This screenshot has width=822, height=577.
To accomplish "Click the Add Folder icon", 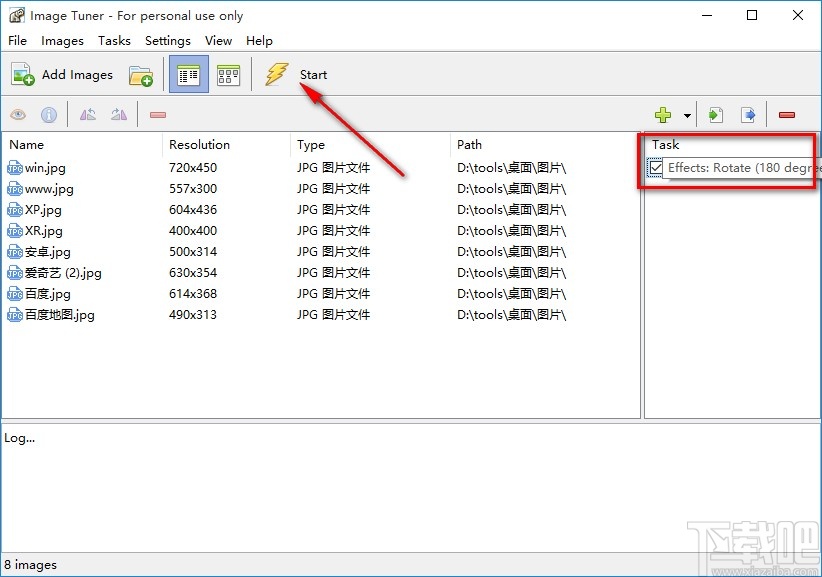I will [x=140, y=75].
